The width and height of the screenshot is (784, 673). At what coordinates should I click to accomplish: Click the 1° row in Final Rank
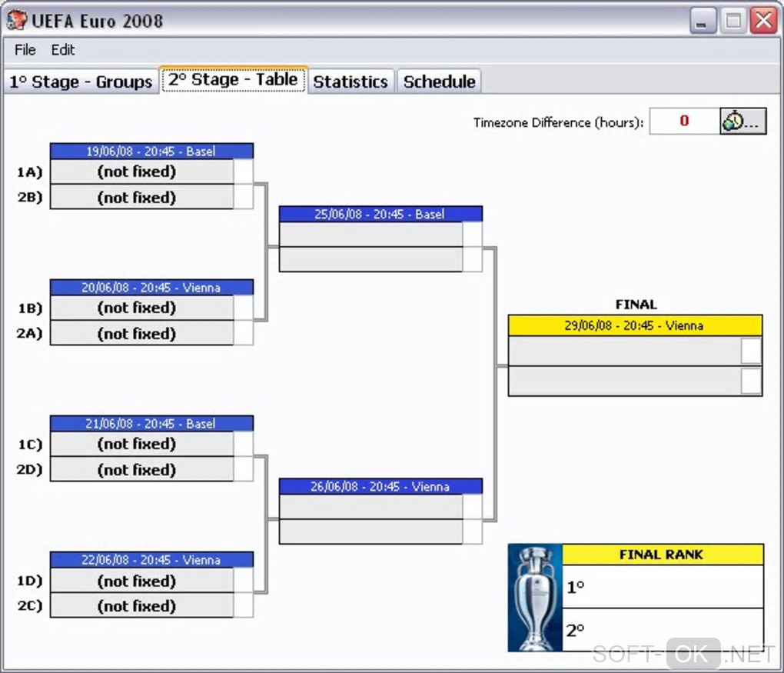point(663,587)
